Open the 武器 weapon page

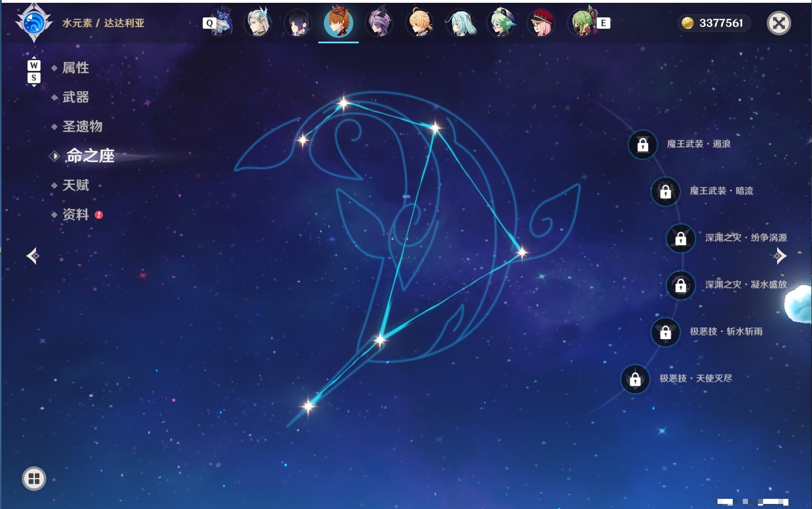click(75, 97)
